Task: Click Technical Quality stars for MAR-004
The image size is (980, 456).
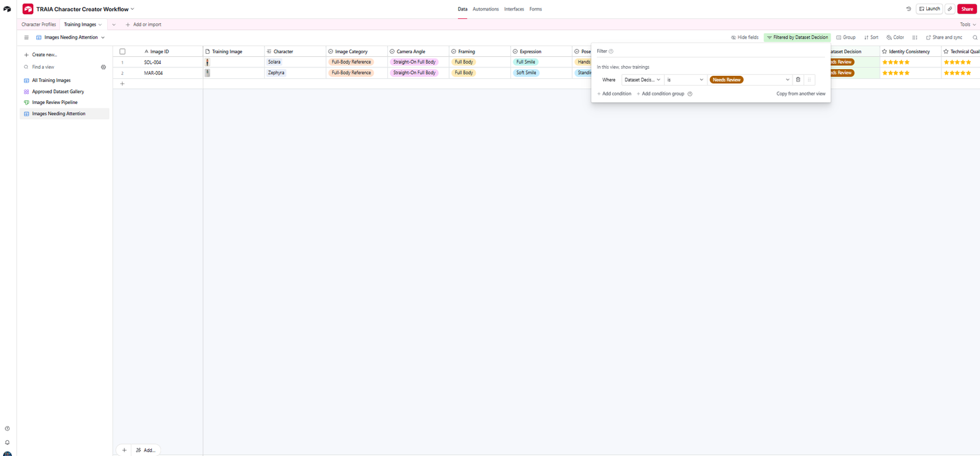Action: coord(957,73)
